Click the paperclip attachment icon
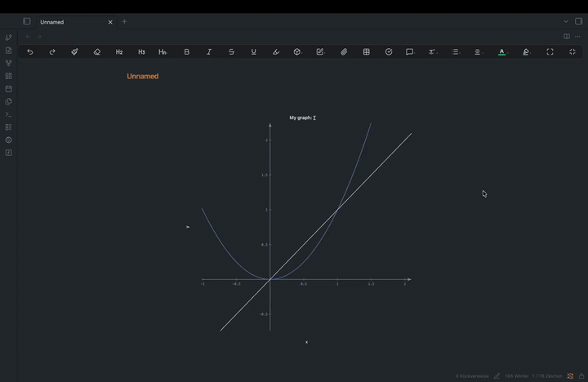 coord(344,52)
